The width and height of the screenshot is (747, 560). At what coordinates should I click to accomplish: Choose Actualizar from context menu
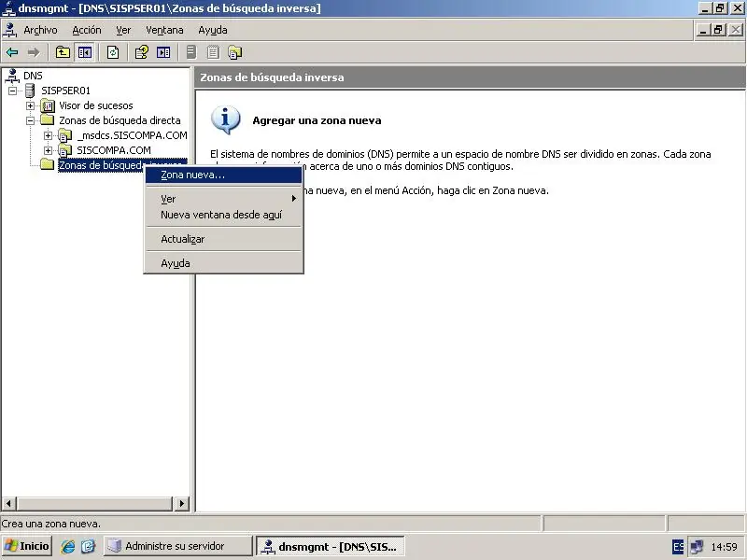tap(223, 239)
